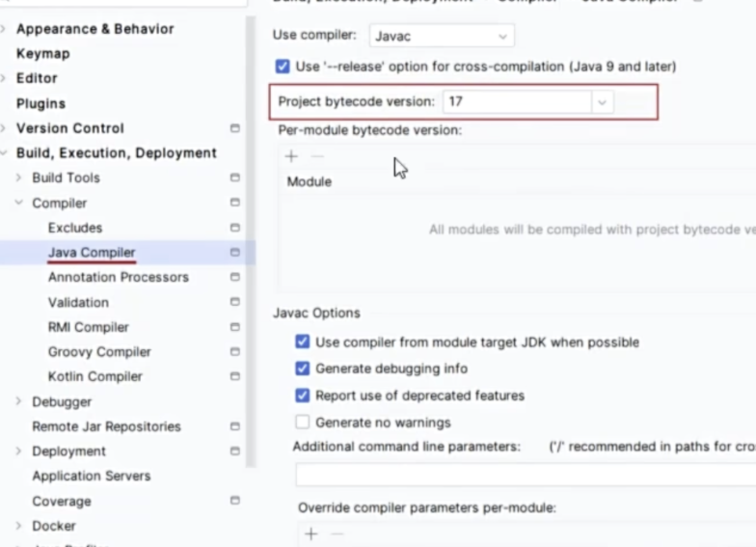Collapse the Compiler tree node
Screen dimensions: 756x547
[x=19, y=204]
